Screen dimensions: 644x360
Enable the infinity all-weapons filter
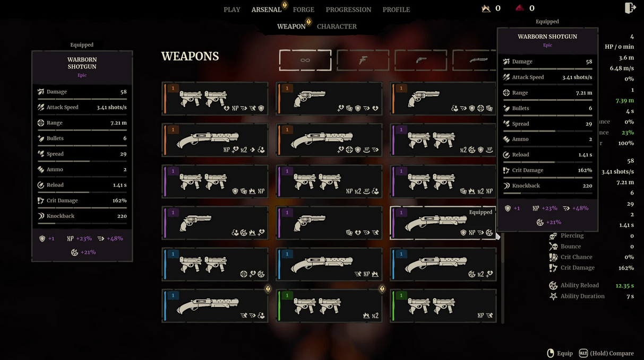pyautogui.click(x=305, y=60)
